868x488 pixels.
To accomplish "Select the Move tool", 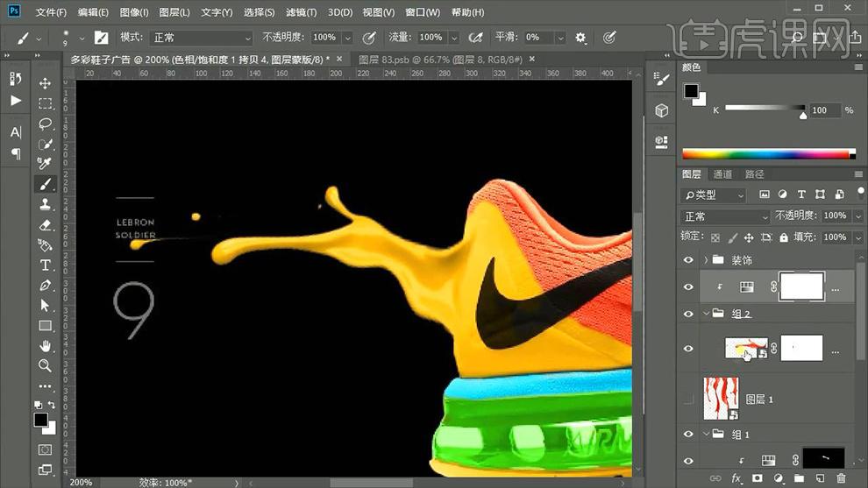I will (46, 83).
